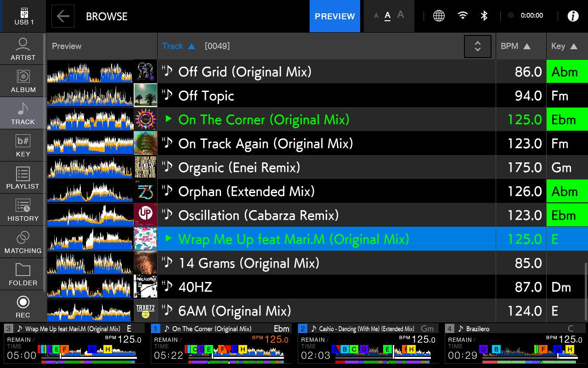This screenshot has height=368, width=588.
Task: Switch to the small font size
Action: 377,16
